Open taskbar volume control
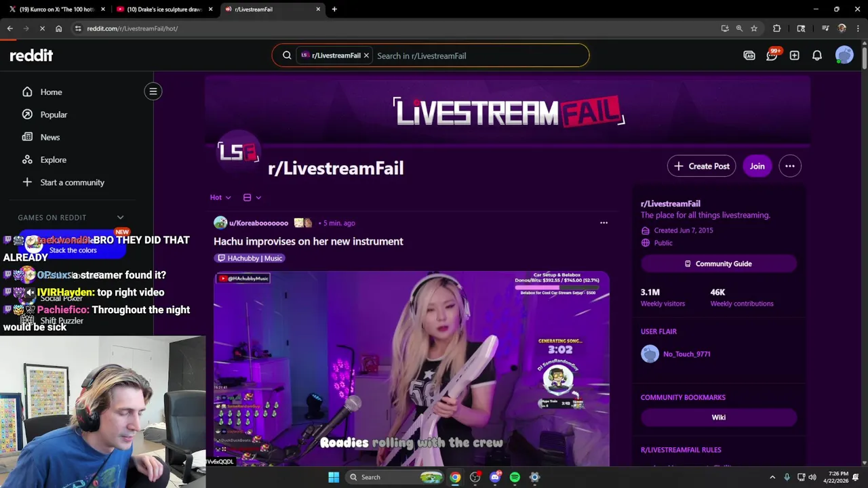Screen dimensions: 868x488 pos(812,477)
